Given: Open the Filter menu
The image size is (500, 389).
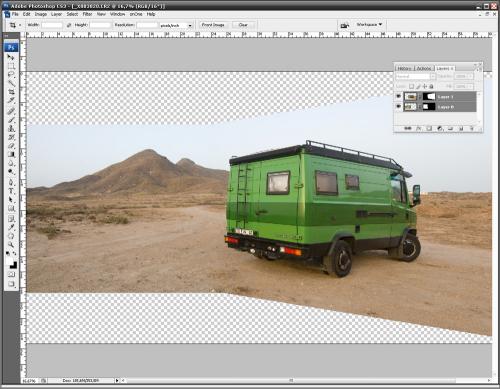Looking at the screenshot, I should 87,14.
